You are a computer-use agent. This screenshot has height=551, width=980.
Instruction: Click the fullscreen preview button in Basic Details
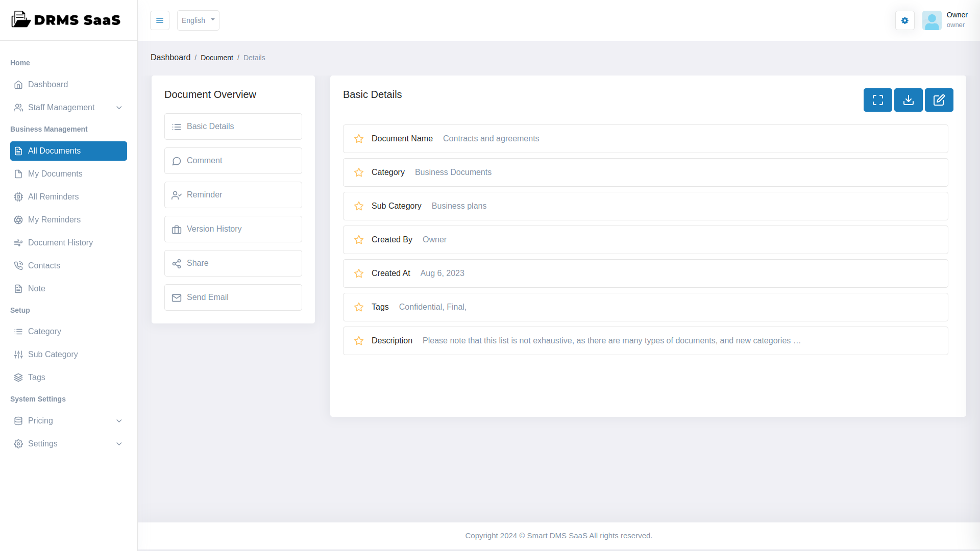(878, 100)
